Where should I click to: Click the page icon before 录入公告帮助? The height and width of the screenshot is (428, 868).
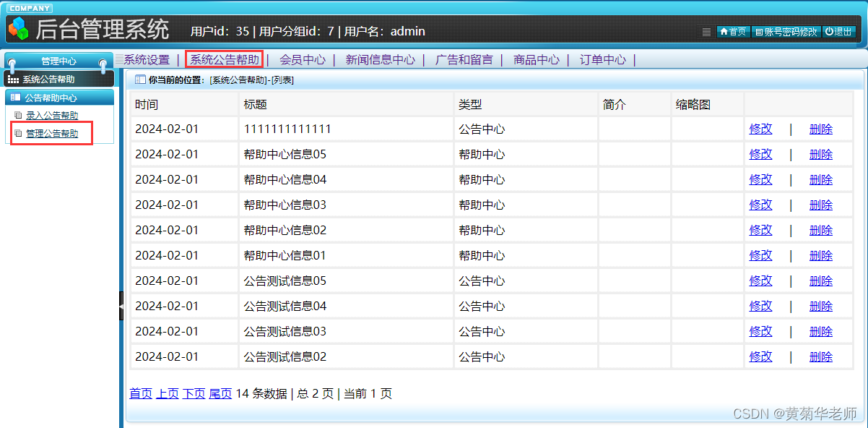tap(19, 115)
